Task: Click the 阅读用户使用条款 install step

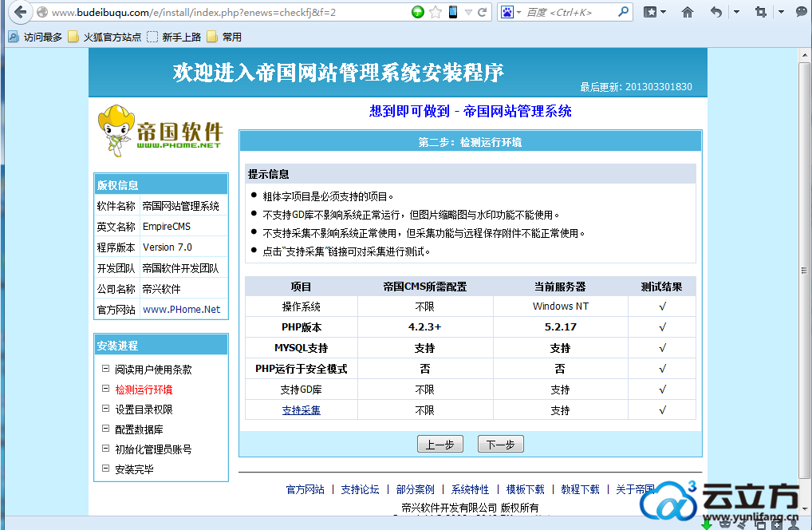Action: point(153,370)
